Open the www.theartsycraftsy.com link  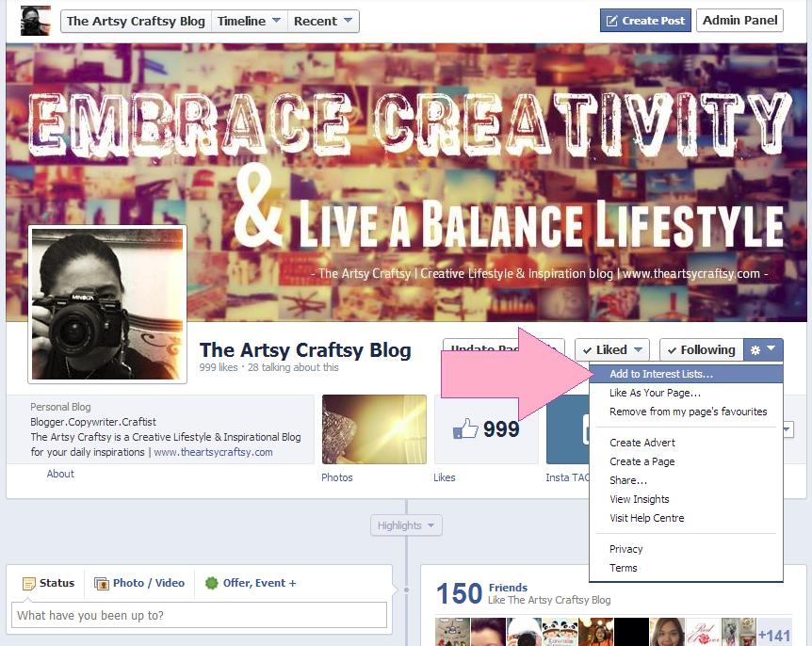point(213,452)
